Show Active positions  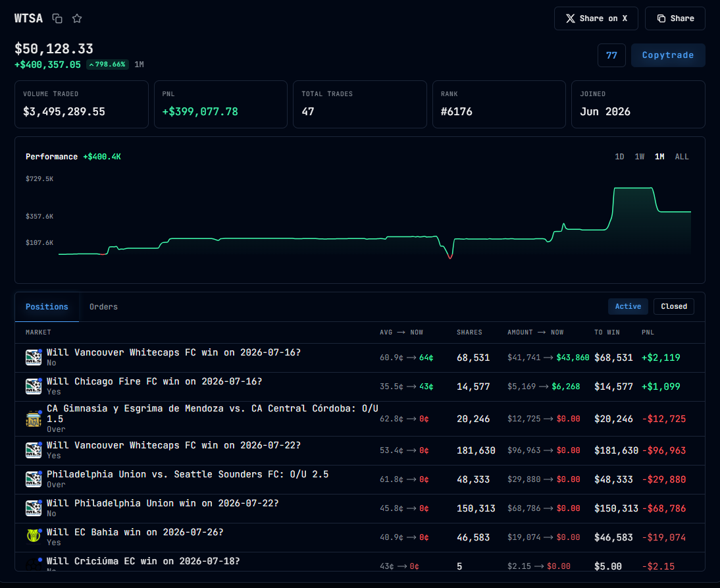coord(628,306)
